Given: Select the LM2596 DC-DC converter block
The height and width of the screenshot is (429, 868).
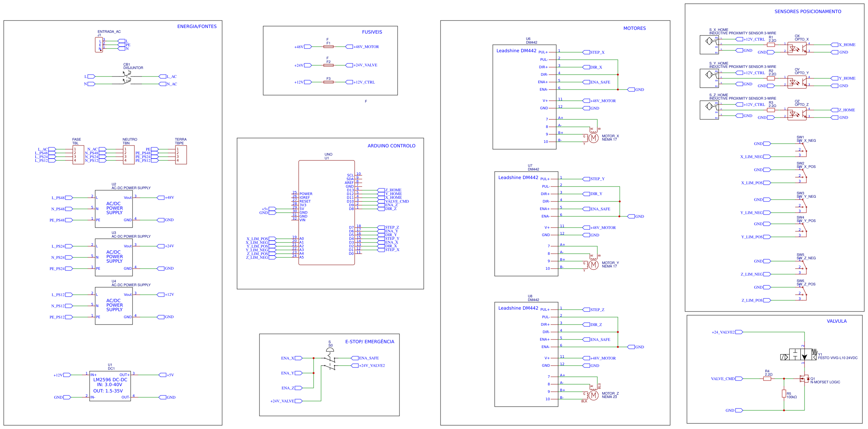Looking at the screenshot, I should [110, 386].
